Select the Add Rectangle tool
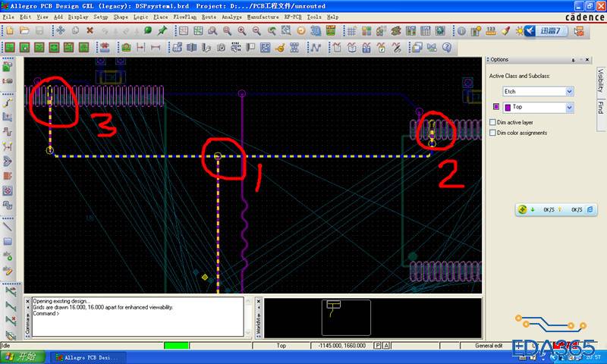607x364 pixels. [x=8, y=241]
